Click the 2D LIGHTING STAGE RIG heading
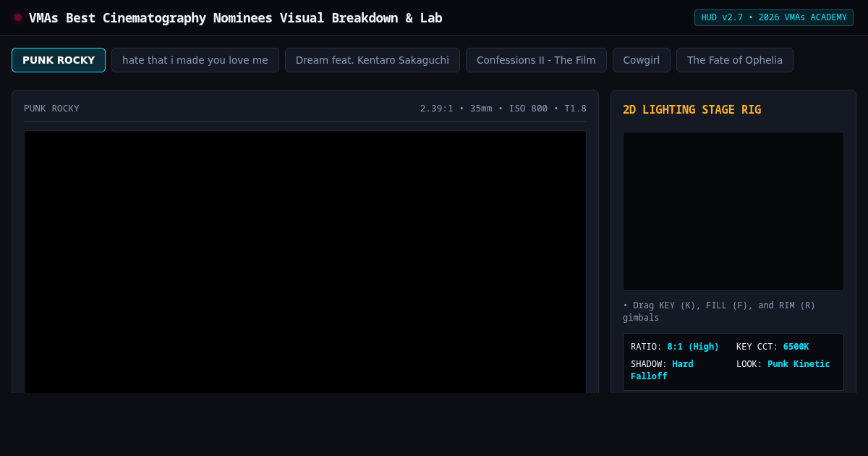Screen dimensions: 868x456 tap(692, 110)
